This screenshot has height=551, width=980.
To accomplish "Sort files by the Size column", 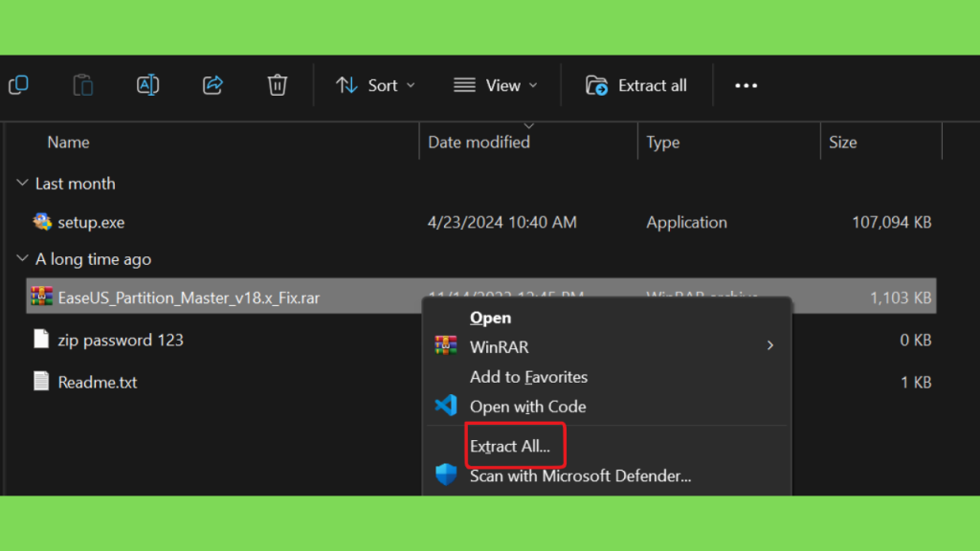I will pos(842,143).
